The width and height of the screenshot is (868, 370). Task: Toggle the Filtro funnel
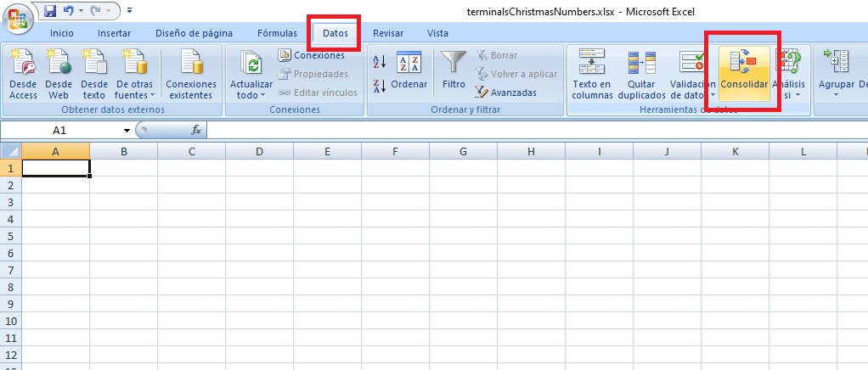pos(454,70)
